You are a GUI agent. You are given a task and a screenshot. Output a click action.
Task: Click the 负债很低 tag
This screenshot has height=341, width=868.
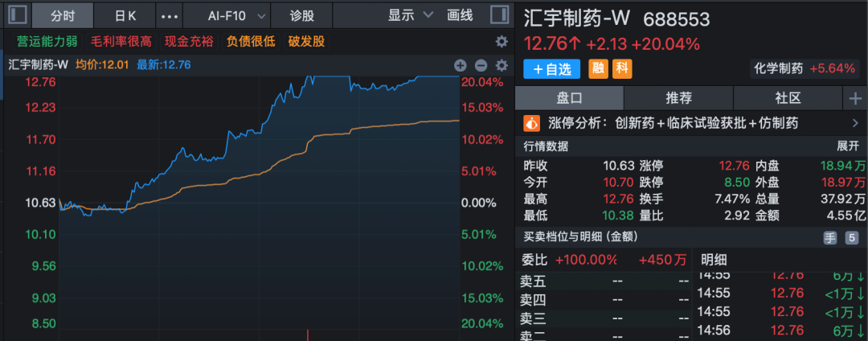pos(251,42)
